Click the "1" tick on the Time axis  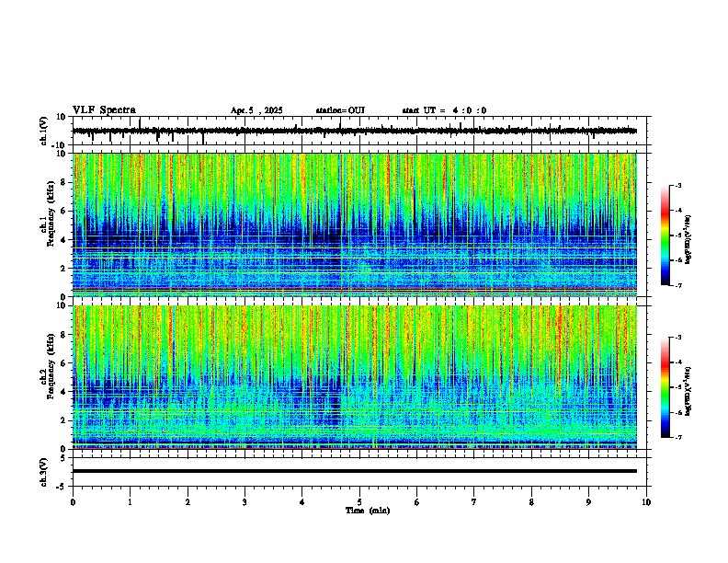pos(130,502)
